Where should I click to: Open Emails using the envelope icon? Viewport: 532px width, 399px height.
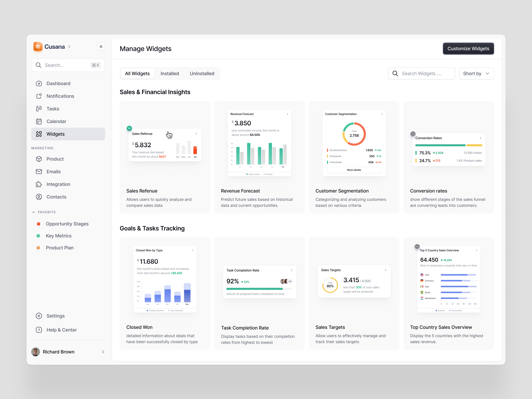tap(39, 171)
